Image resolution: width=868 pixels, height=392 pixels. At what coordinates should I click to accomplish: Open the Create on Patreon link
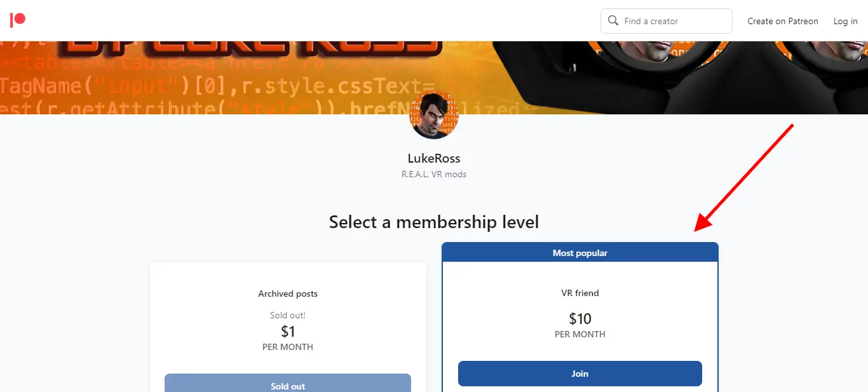click(x=782, y=21)
